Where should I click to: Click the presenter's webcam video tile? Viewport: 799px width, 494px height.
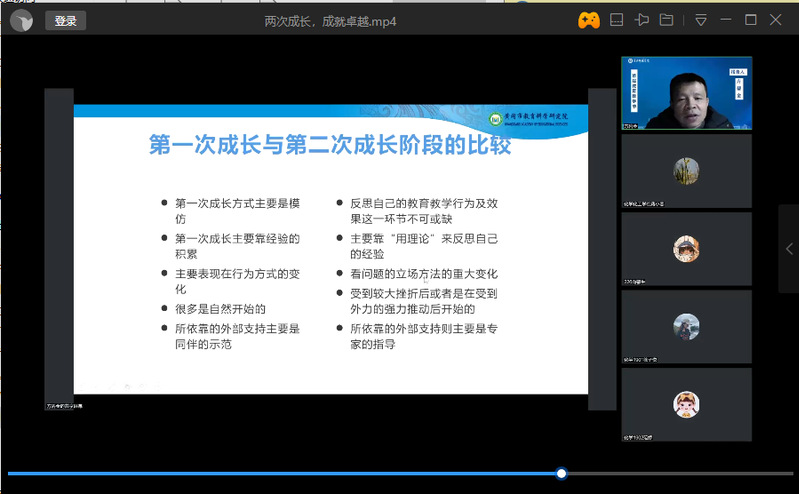pyautogui.click(x=686, y=93)
